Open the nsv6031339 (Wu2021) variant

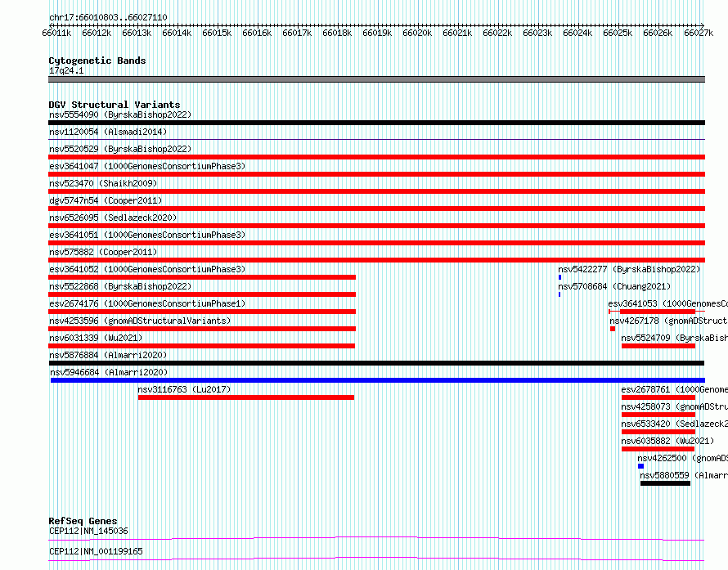pyautogui.click(x=96, y=338)
